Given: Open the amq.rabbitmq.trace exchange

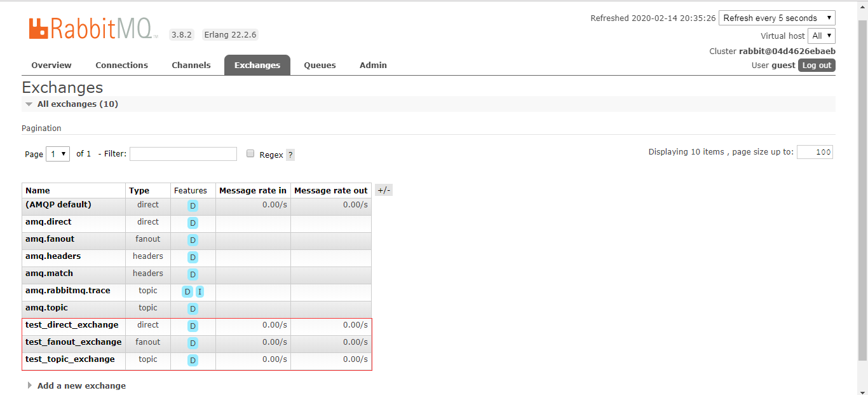Looking at the screenshot, I should click(x=68, y=291).
